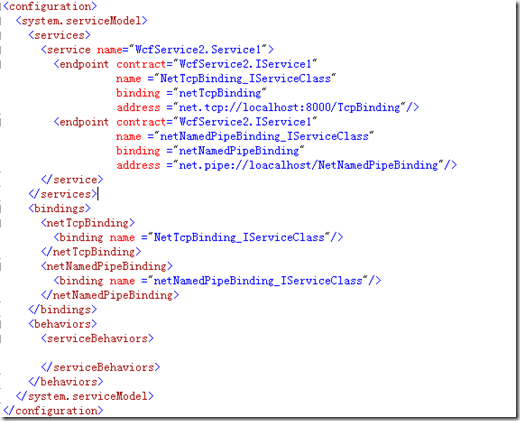
Task: Click the closing </configuration> tag
Action: click(53, 411)
